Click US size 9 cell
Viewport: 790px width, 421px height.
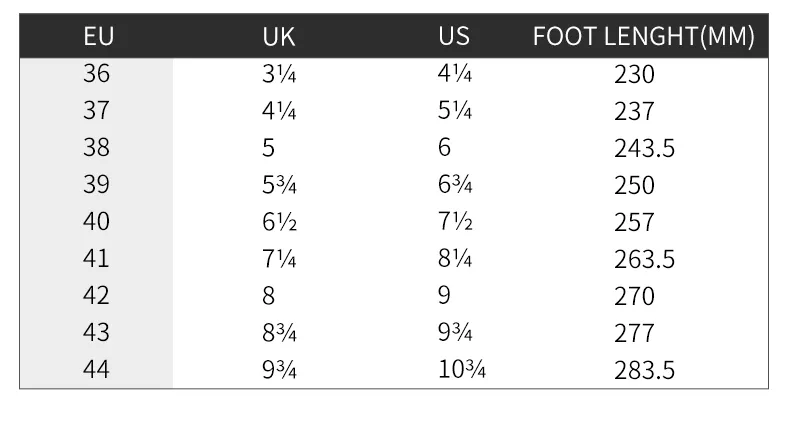(x=444, y=296)
